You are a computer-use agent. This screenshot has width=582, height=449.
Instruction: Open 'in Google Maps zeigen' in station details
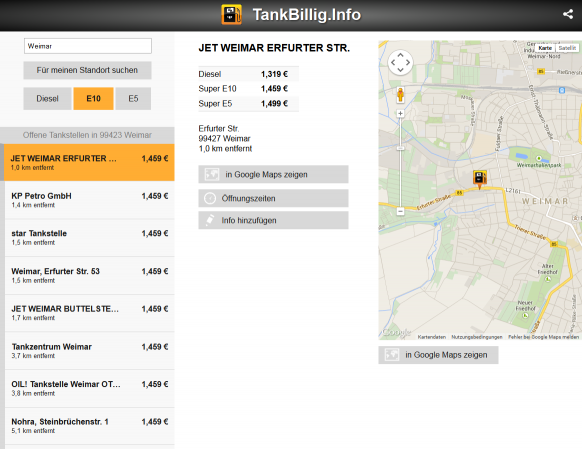pos(273,174)
